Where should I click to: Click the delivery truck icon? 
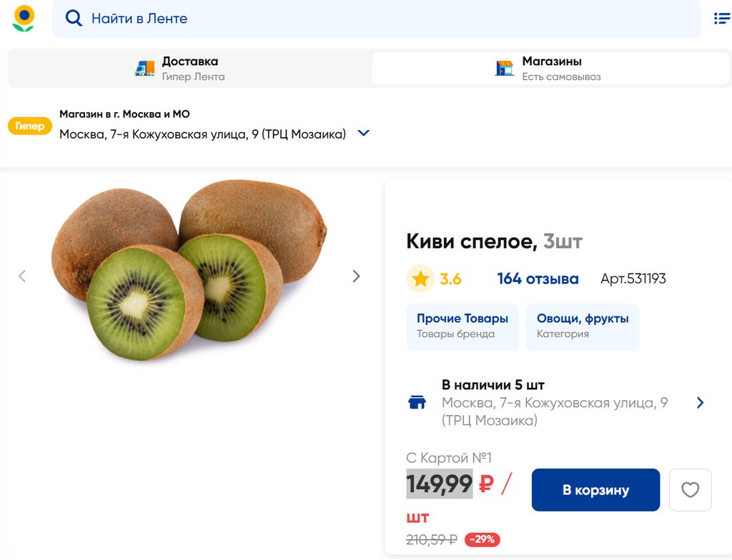pos(144,69)
